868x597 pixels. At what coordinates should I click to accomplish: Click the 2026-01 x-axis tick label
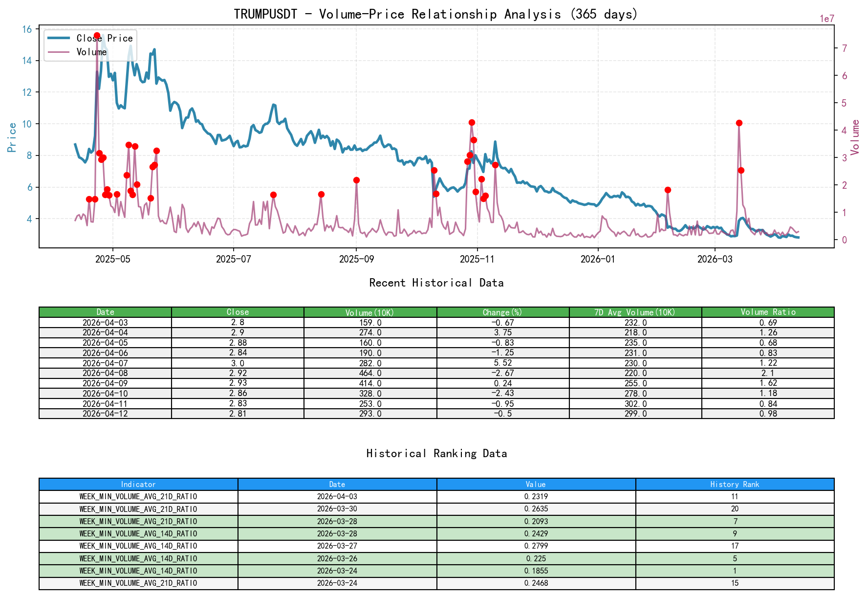coord(598,259)
